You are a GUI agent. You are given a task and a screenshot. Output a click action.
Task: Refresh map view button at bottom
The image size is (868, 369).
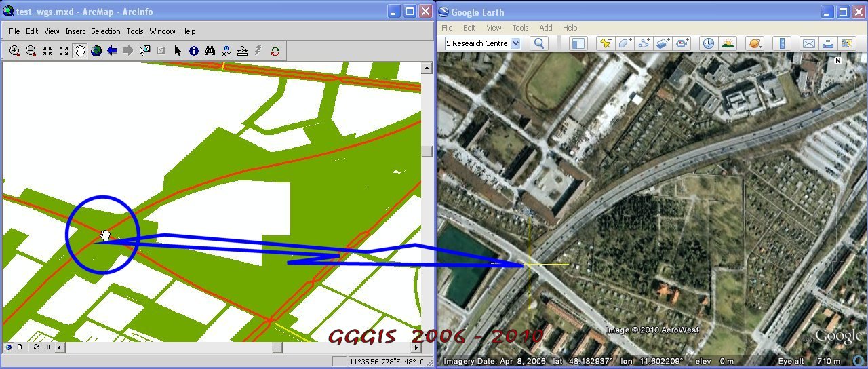click(x=37, y=347)
